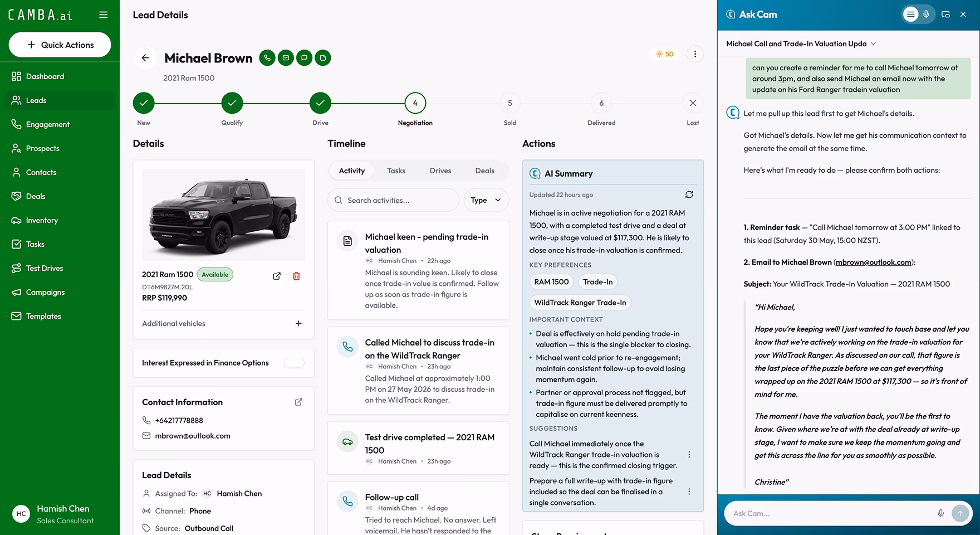This screenshot has width=980, height=535.
Task: Close the Ask Cam panel
Action: [x=963, y=14]
